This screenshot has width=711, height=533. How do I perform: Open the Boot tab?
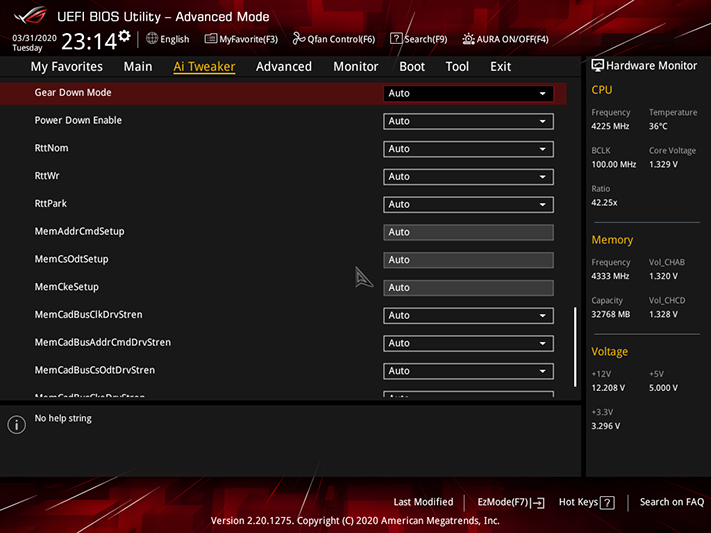click(x=412, y=67)
